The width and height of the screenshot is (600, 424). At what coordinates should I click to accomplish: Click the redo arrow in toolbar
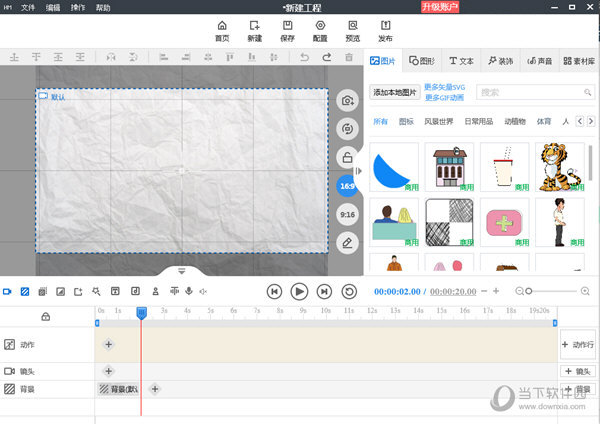326,57
